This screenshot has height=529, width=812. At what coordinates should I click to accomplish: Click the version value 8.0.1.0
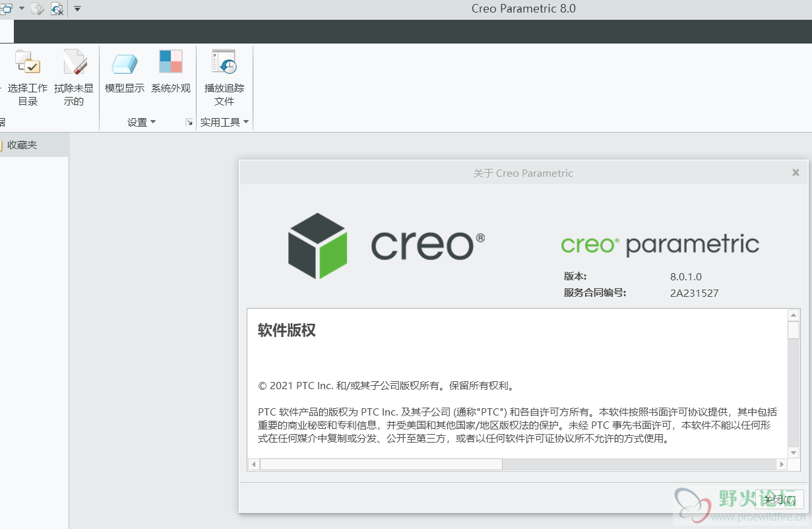coord(685,276)
